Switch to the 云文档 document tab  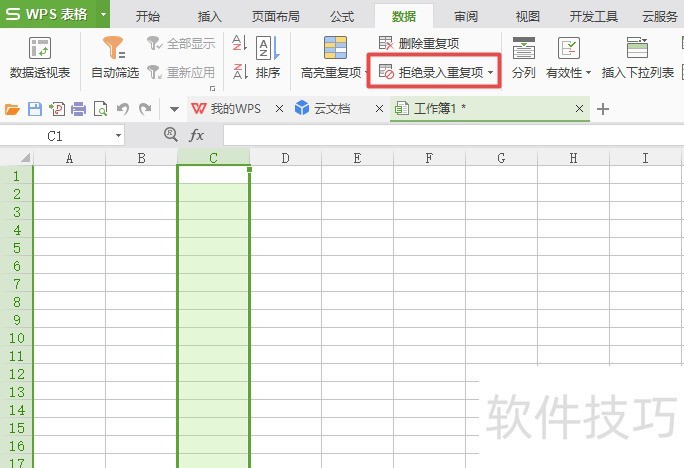click(x=323, y=109)
